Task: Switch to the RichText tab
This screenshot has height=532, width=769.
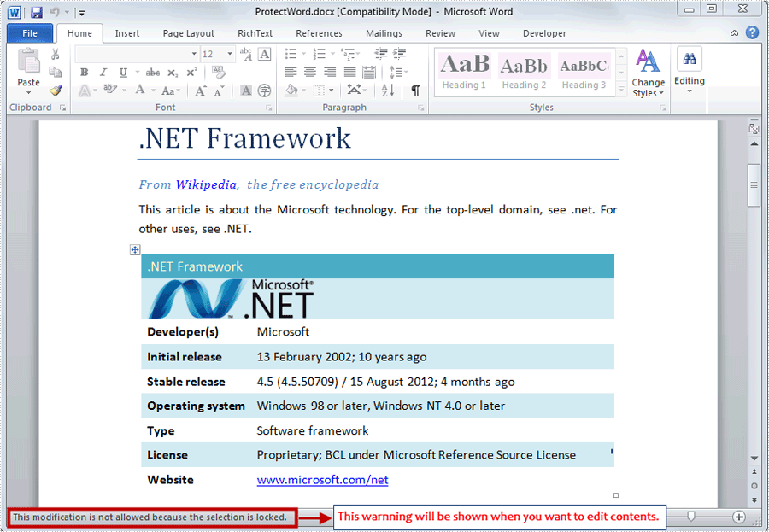Action: [255, 33]
